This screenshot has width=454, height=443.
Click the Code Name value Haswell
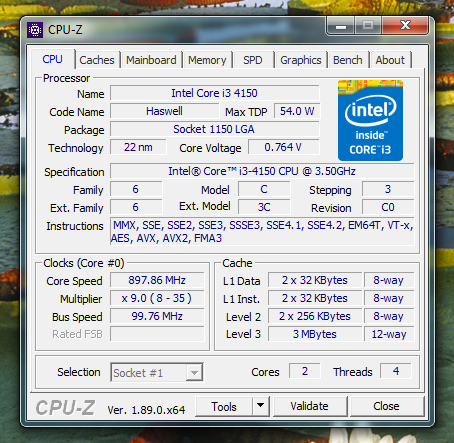(x=164, y=111)
